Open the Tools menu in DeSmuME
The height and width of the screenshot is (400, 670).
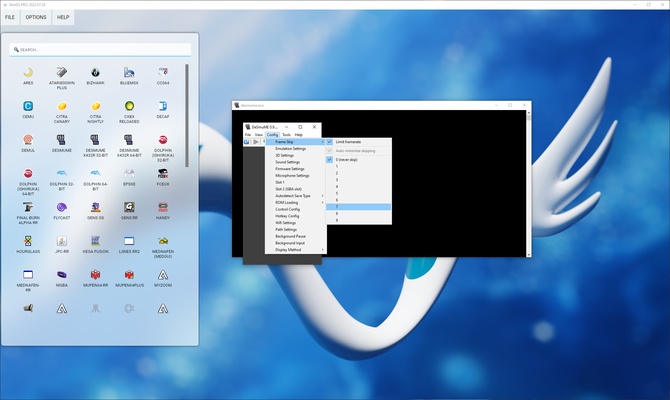(286, 135)
